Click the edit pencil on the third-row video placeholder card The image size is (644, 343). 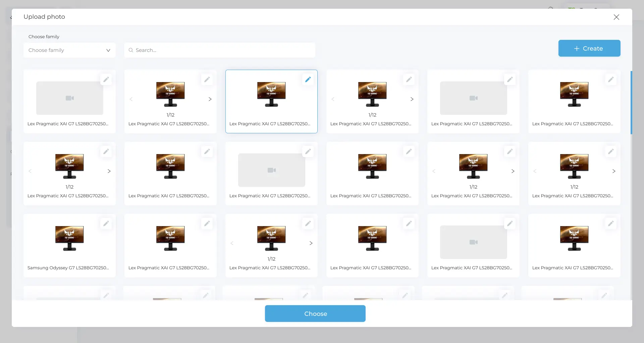coord(509,224)
